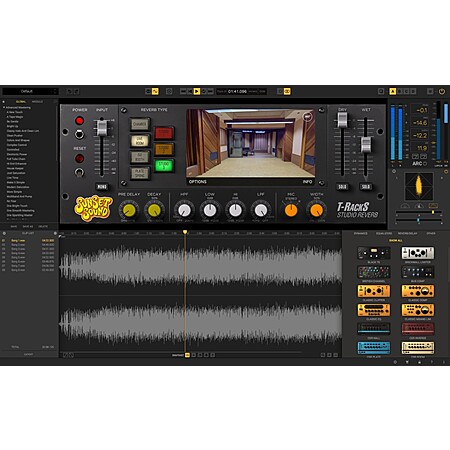Toggle the ARC switch in the meter panel
This screenshot has height=450, width=450.
coord(425,164)
